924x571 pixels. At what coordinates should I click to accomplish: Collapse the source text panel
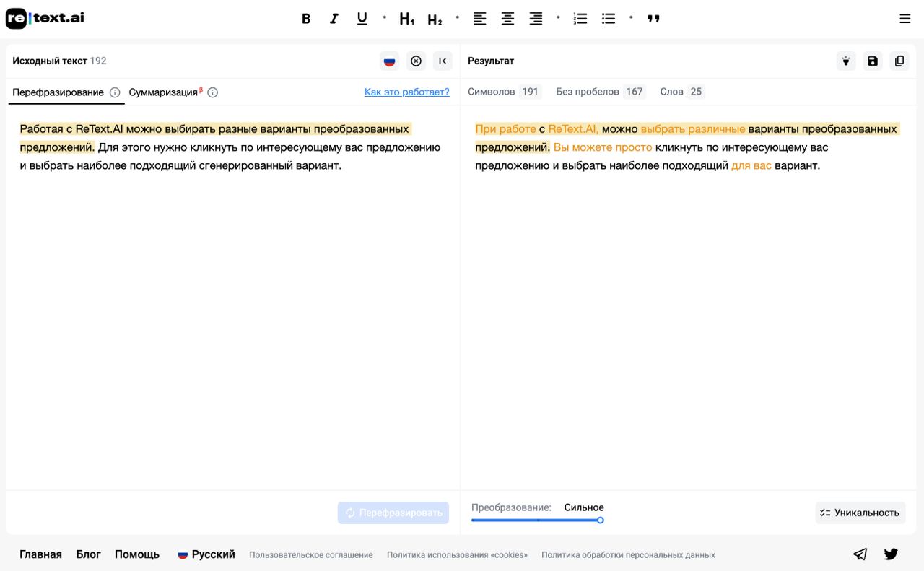click(443, 61)
